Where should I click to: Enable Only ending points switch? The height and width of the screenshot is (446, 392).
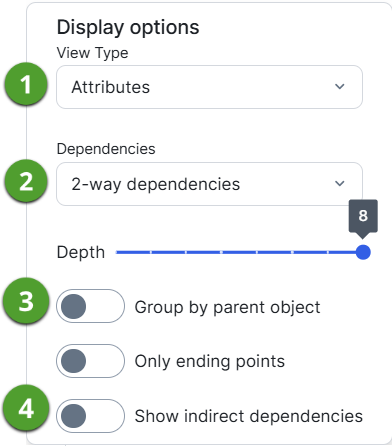pos(90,361)
